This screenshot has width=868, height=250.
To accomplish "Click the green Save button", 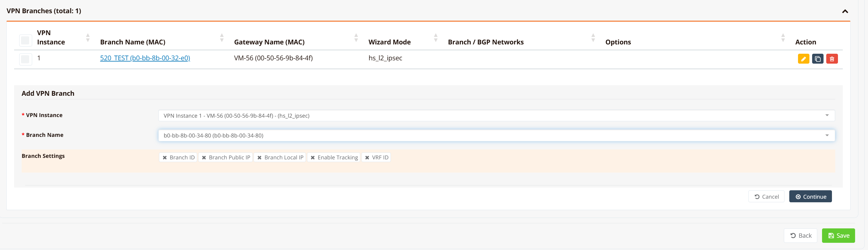I will click(x=838, y=236).
